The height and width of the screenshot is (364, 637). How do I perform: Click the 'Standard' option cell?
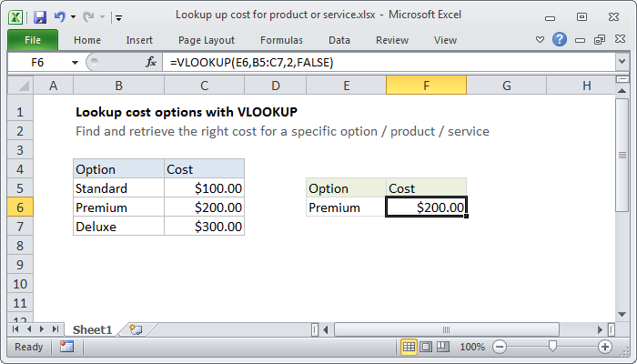[118, 188]
